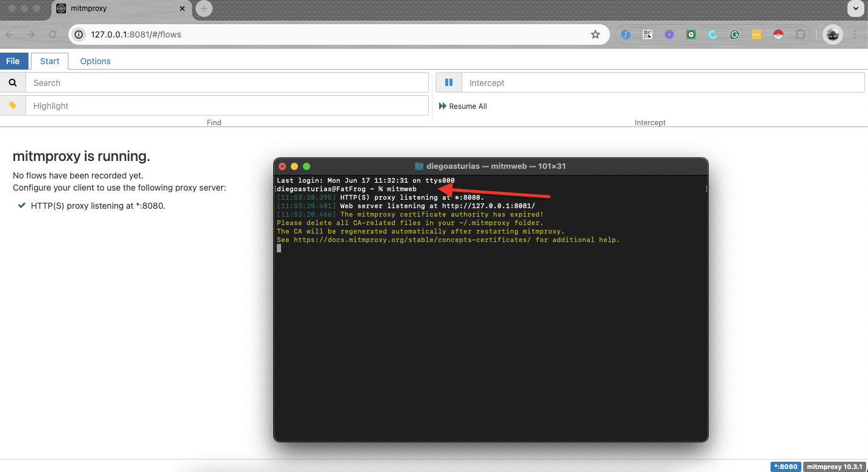The image size is (868, 472).
Task: Click 'Last login' line in Terminal
Action: [x=366, y=180]
